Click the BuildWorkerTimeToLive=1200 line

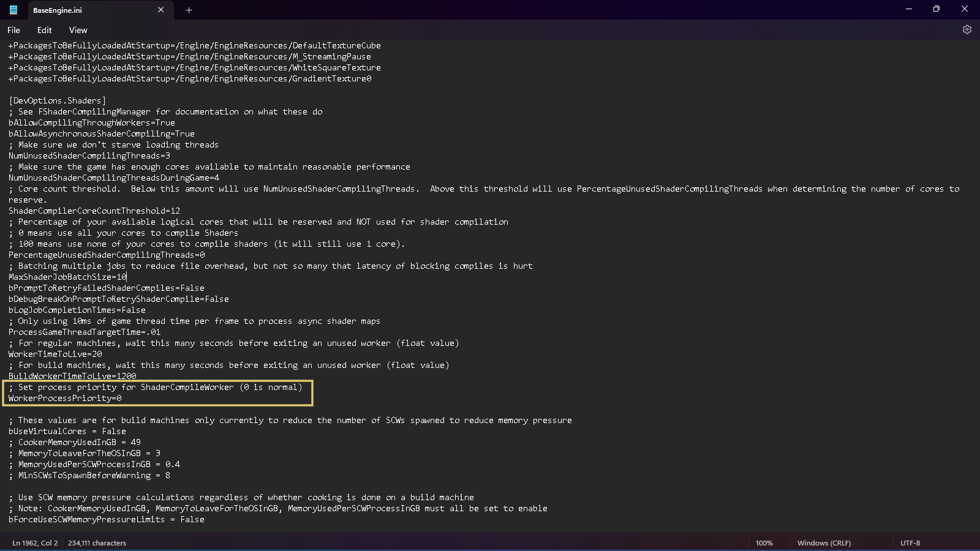72,376
